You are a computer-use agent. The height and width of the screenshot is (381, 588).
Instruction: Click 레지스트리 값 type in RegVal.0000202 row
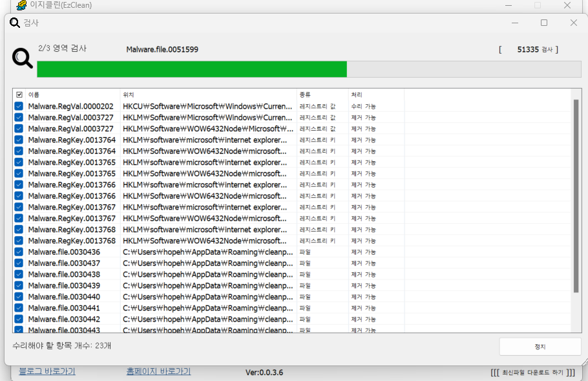pos(317,107)
